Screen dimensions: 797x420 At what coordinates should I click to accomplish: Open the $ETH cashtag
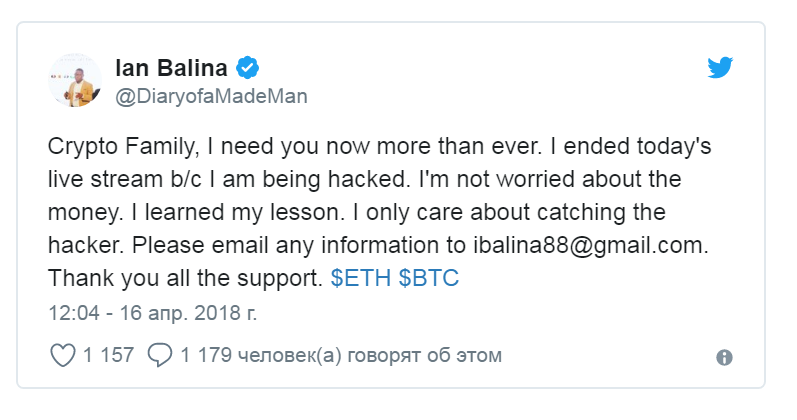[x=361, y=278]
